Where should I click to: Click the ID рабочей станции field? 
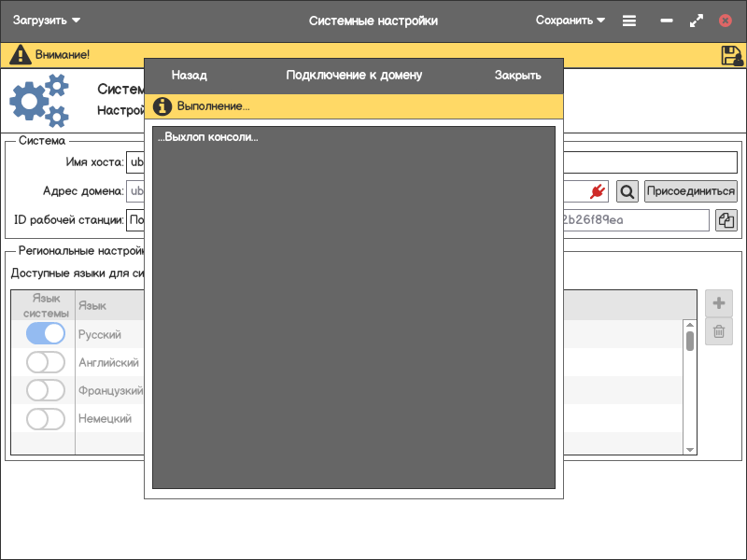click(x=417, y=220)
